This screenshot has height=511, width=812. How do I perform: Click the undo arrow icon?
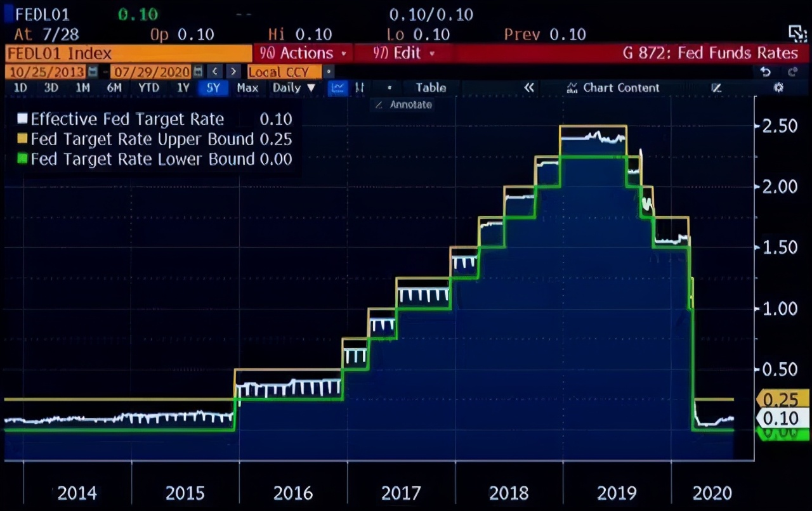point(765,72)
